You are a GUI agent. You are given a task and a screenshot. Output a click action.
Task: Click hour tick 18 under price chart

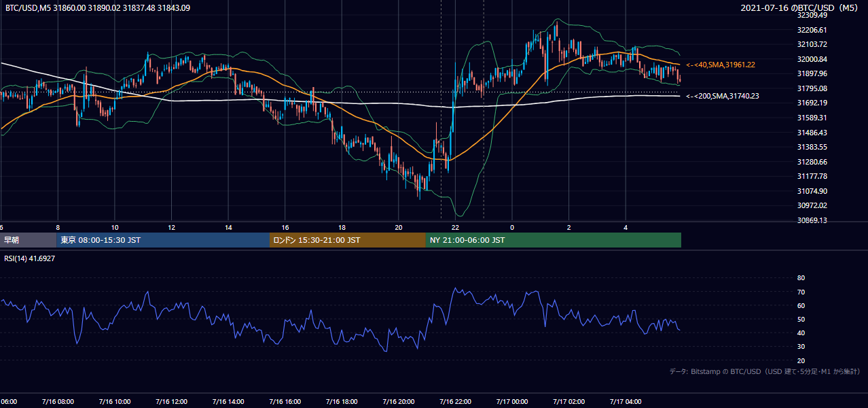pyautogui.click(x=342, y=228)
